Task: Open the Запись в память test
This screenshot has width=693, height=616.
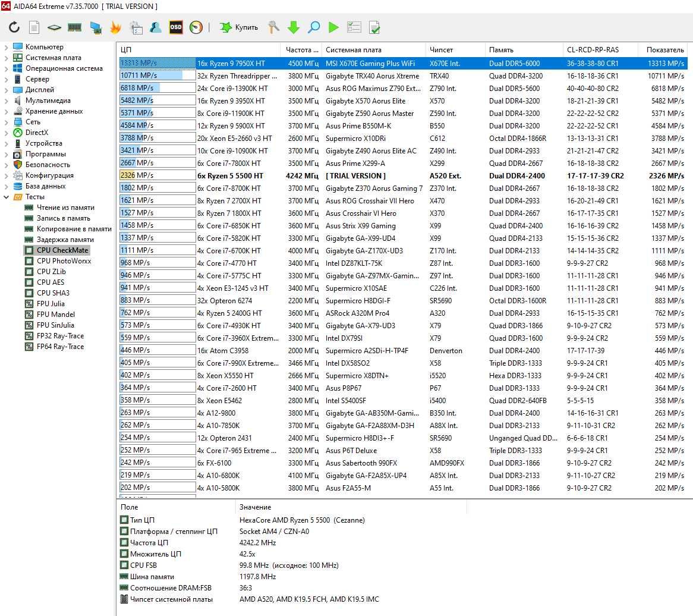Action: (x=63, y=218)
